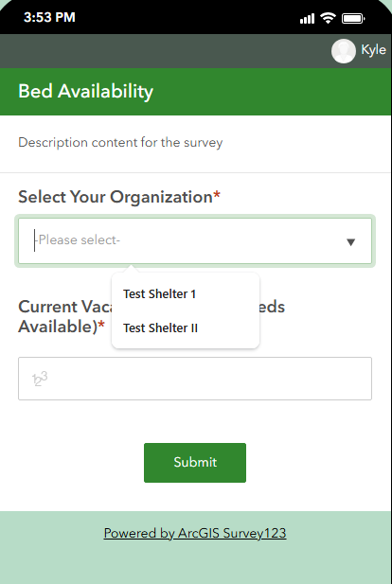Click the light green footer area
Screen dimensions: 392x584
196,547
